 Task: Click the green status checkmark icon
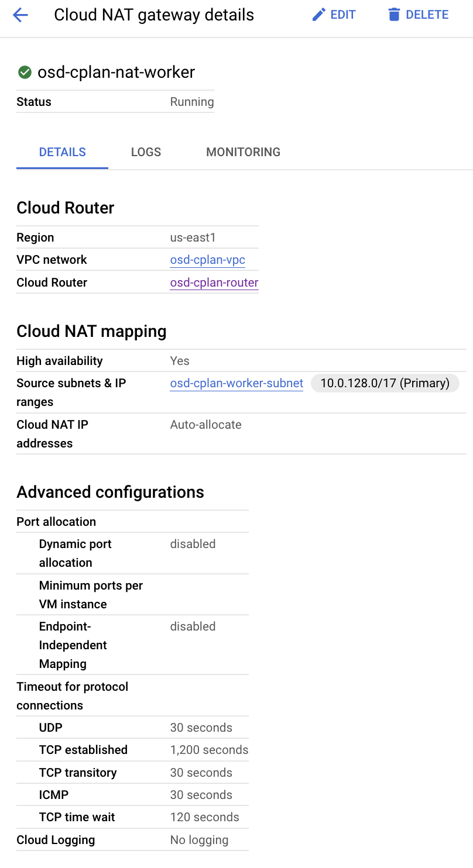25,73
